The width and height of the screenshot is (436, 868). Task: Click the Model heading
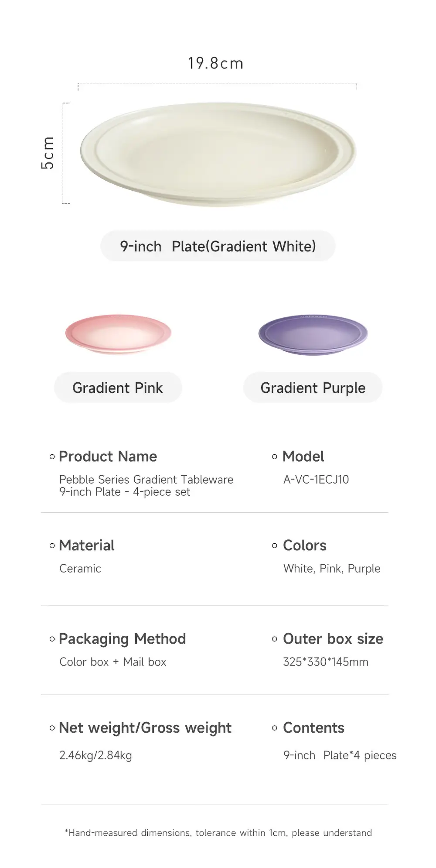coord(303,456)
